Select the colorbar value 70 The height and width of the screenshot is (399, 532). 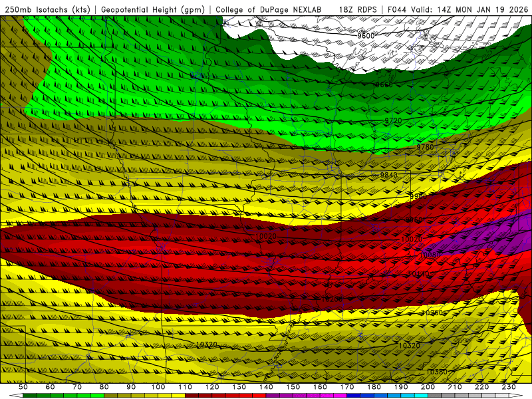coord(77,387)
